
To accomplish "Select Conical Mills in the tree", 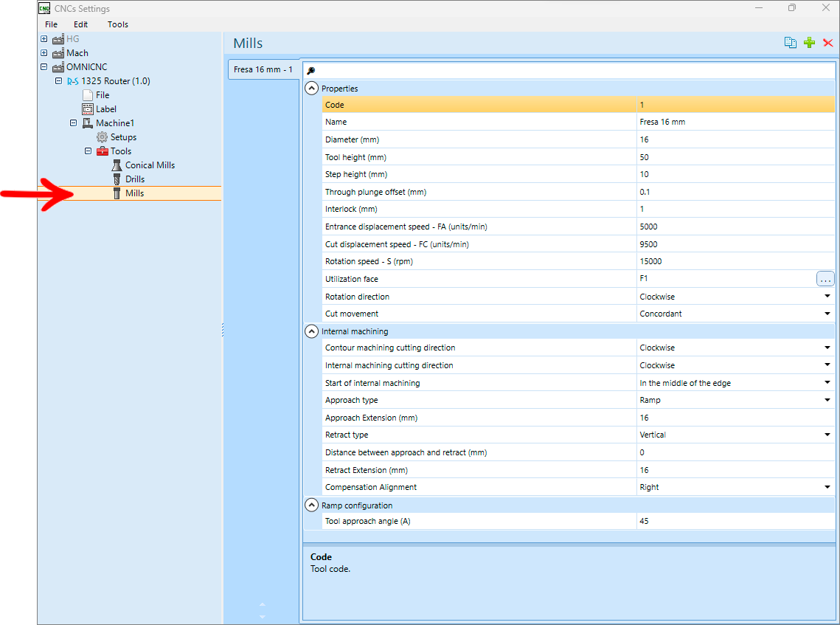I will point(150,165).
